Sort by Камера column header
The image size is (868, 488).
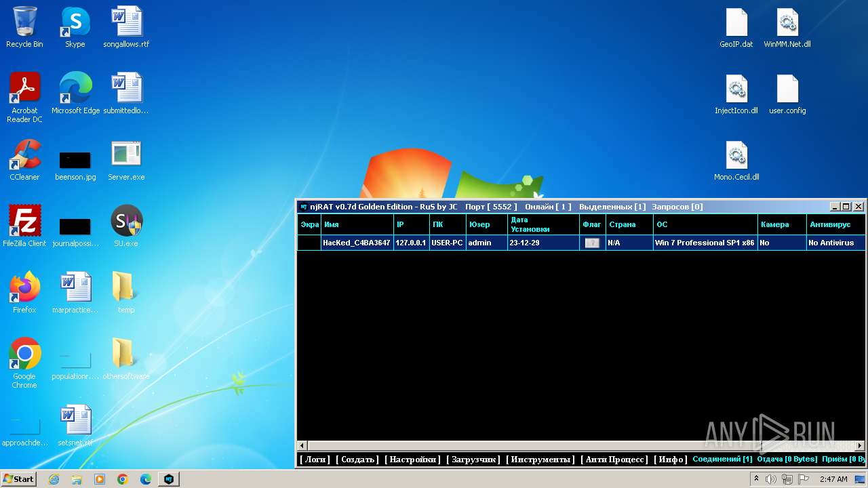coord(782,224)
